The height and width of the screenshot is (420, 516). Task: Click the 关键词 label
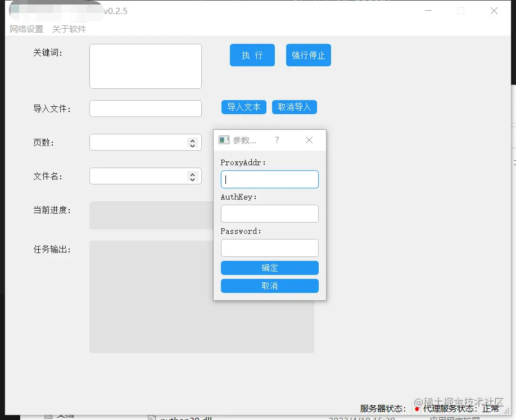48,52
